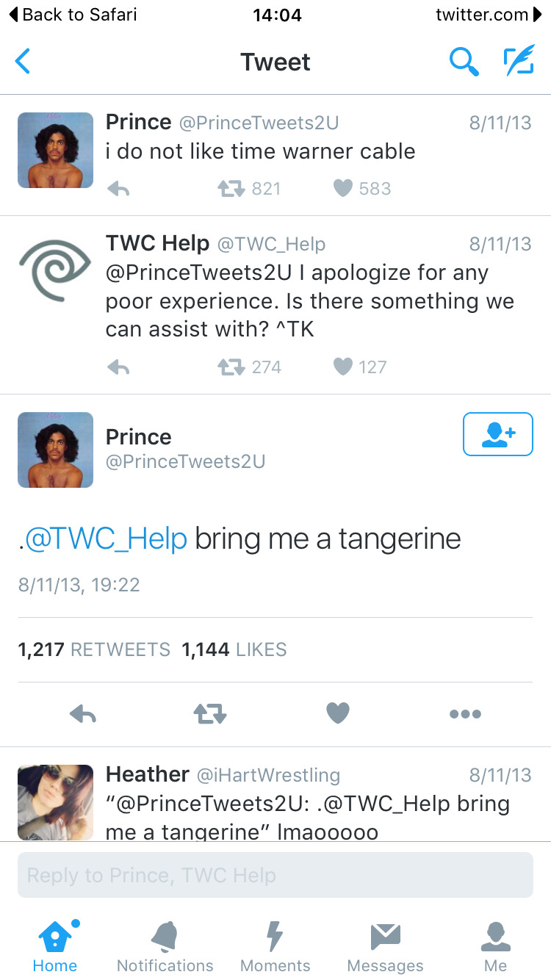Viewport: 551px width, 980px height.
Task: Compose a new tweet with the quill icon
Action: 519,62
